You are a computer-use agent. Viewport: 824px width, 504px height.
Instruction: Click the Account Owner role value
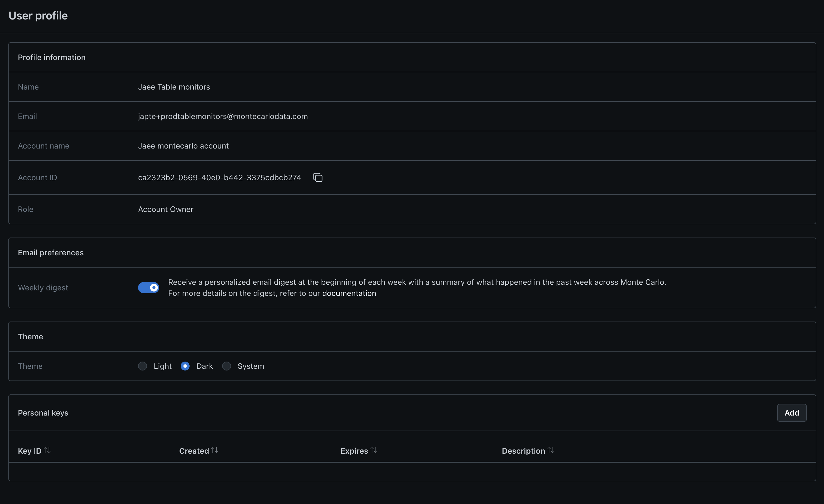click(166, 209)
